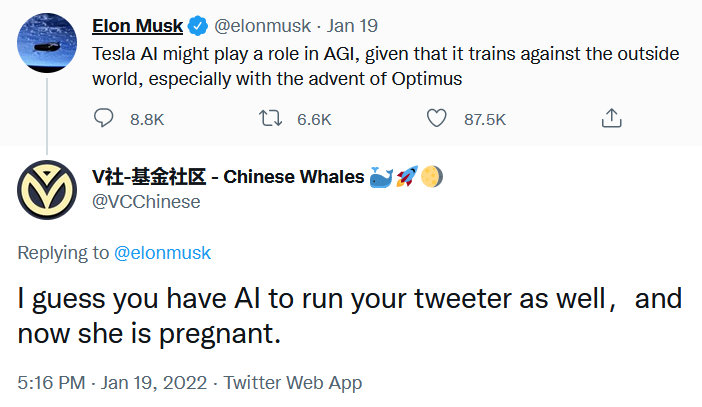The height and width of the screenshot is (407, 702).
Task: Click @elonmusk in the Replying to line
Action: pos(162,253)
